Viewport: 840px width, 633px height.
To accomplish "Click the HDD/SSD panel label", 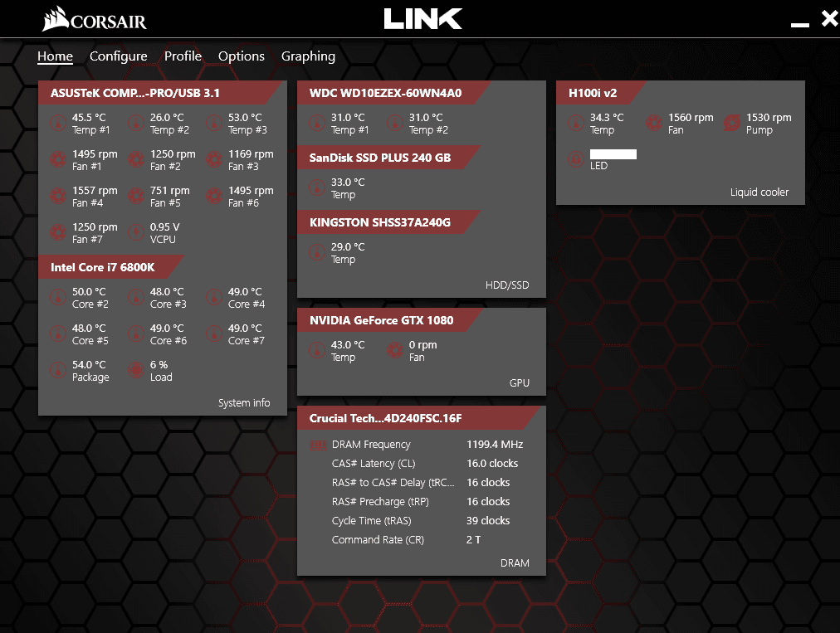I will 507,285.
